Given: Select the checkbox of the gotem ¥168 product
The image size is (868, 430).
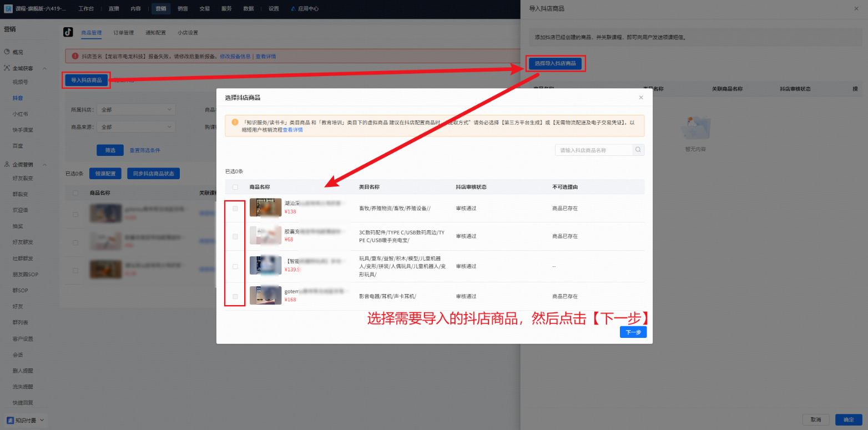Looking at the screenshot, I should pos(235,296).
